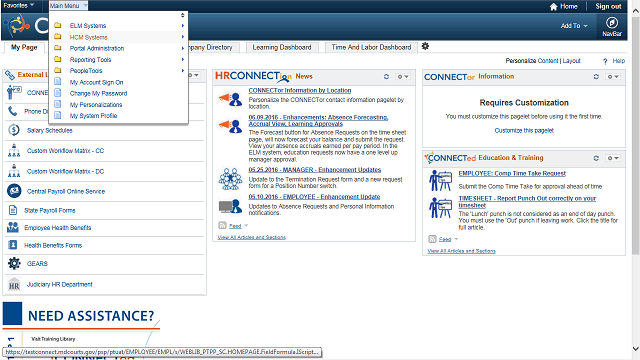The width and height of the screenshot is (640, 360).
Task: Collapse the Main Menu dropdown
Action: (68, 6)
